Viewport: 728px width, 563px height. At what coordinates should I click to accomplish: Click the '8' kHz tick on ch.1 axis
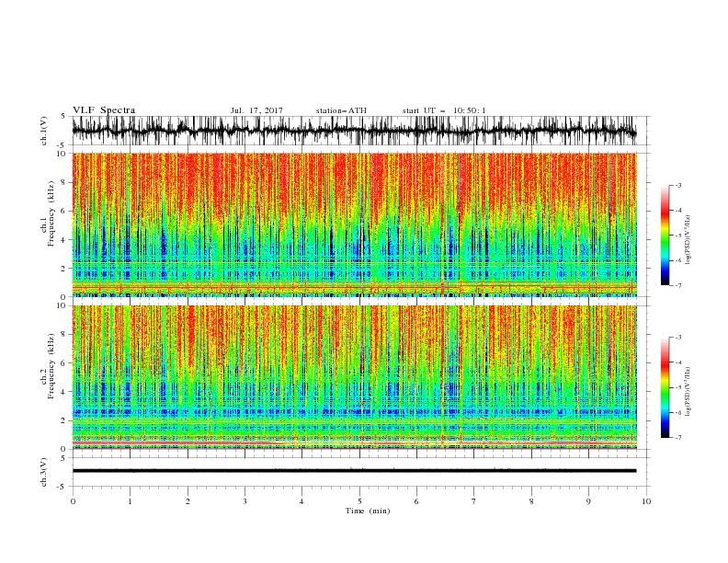coord(63,182)
